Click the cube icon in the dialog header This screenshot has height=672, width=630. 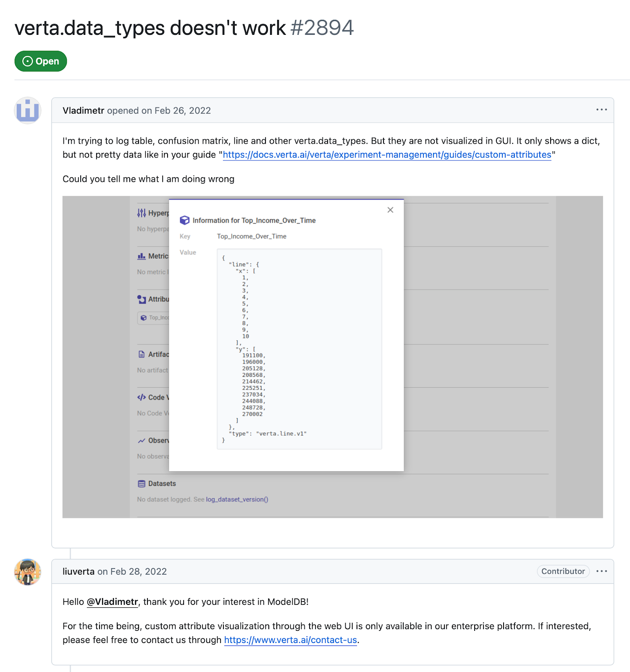tap(184, 220)
